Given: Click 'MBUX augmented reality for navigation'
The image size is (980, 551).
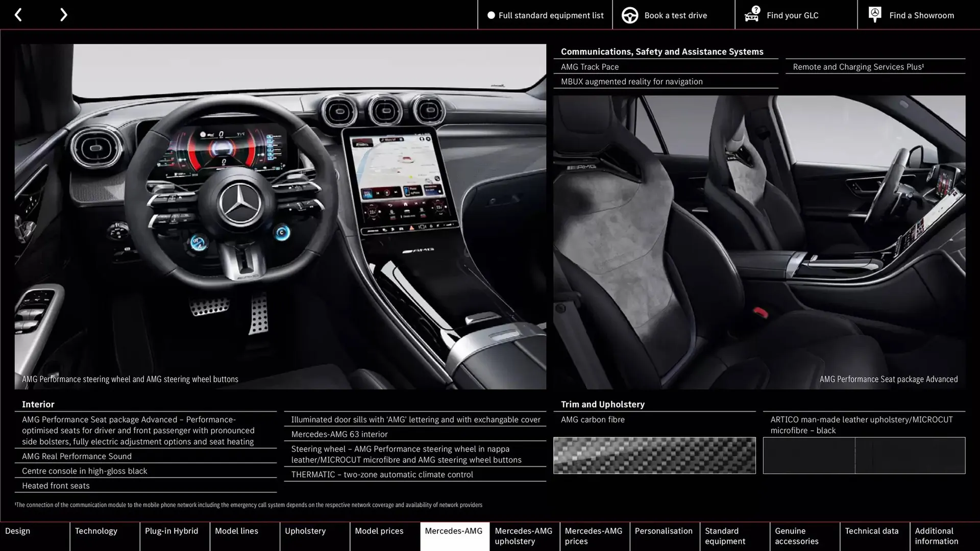Looking at the screenshot, I should pos(631,82).
